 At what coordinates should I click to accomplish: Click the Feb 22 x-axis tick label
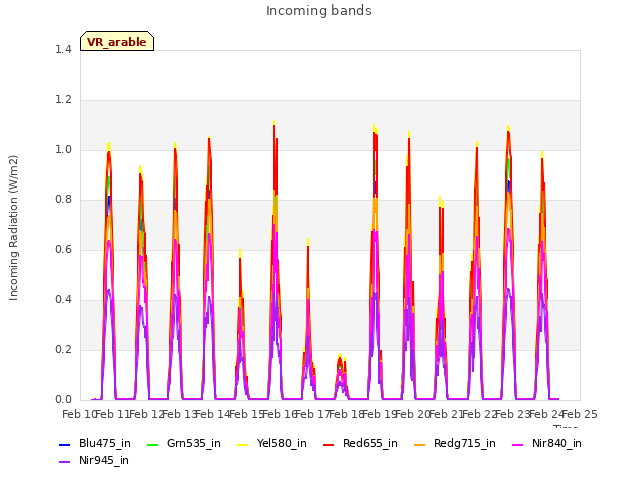tap(480, 414)
